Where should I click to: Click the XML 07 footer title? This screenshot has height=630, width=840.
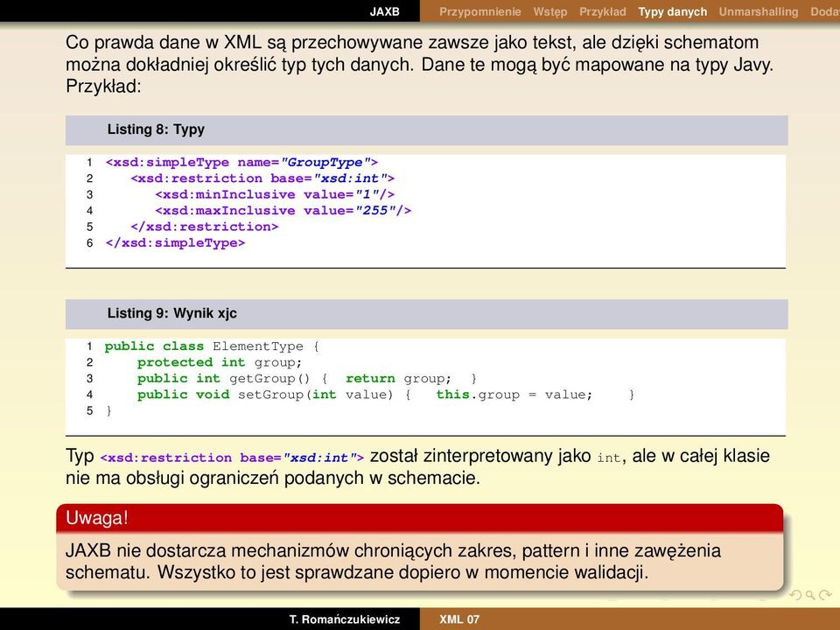point(459,619)
